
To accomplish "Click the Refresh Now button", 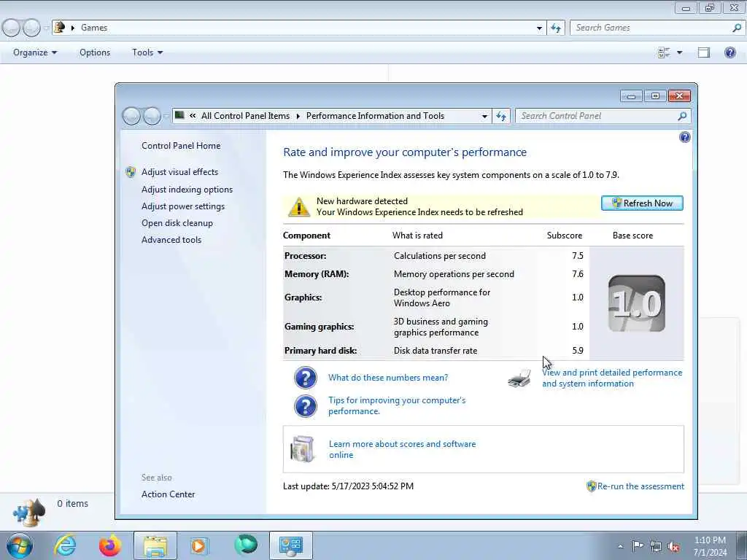I will (642, 203).
